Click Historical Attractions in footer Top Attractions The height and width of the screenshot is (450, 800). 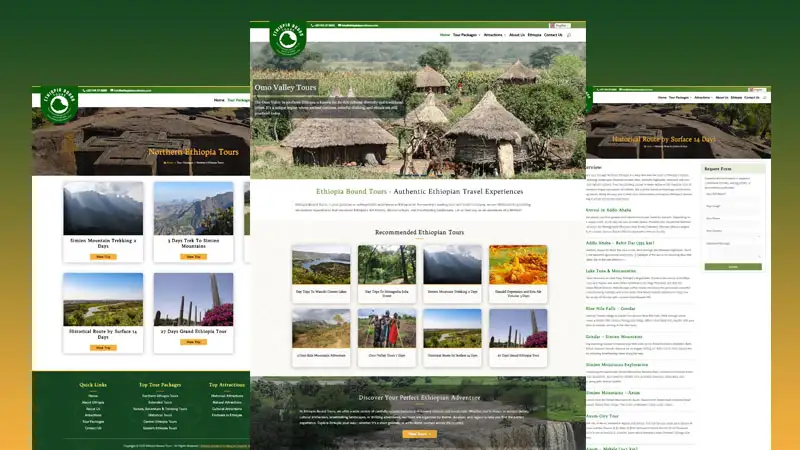pos(227,396)
